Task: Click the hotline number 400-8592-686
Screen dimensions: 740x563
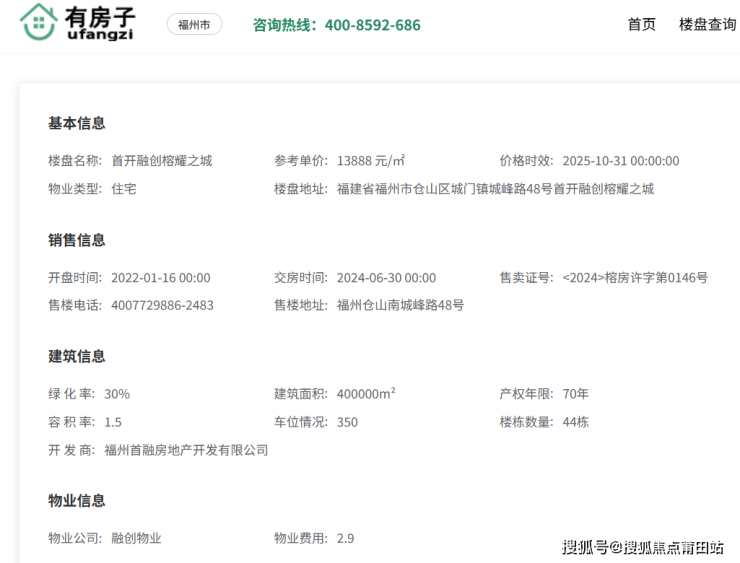Action: 372,25
